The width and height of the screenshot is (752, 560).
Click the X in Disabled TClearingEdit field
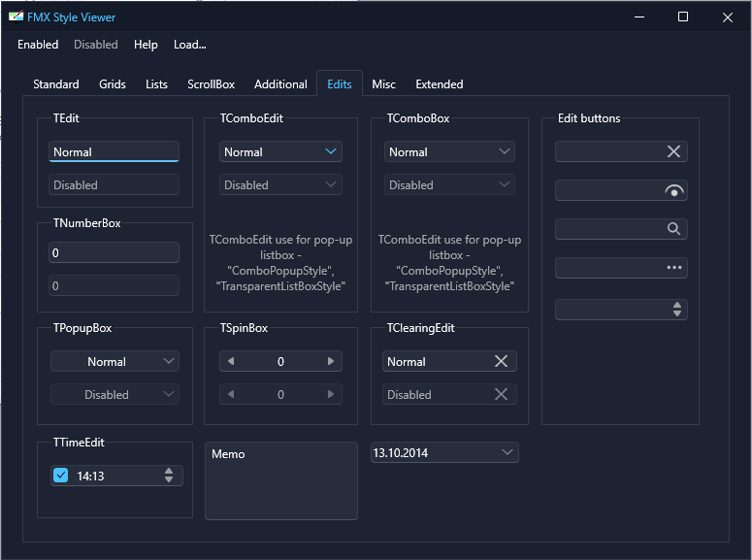[501, 394]
